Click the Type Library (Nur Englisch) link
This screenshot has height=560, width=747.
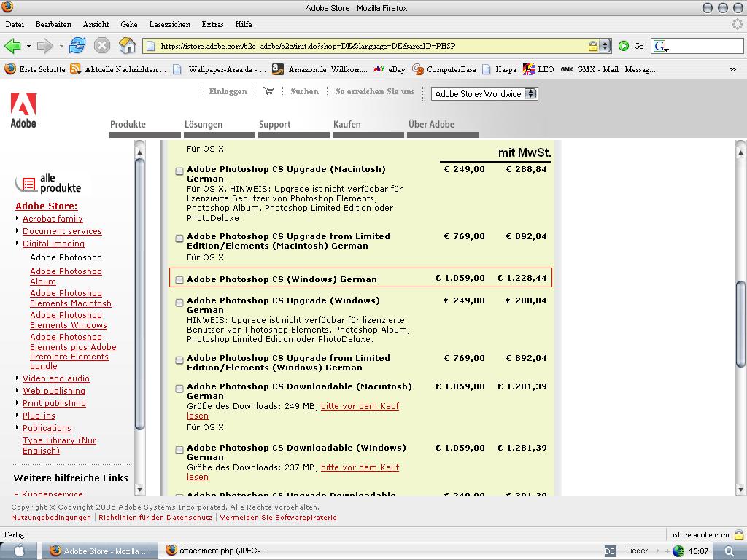tap(60, 446)
